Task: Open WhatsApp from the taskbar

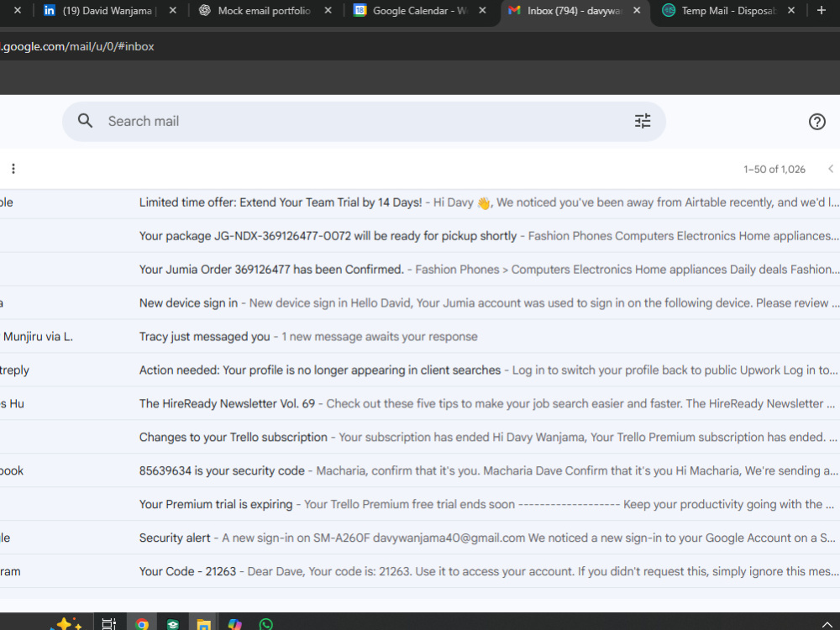Action: click(x=266, y=624)
